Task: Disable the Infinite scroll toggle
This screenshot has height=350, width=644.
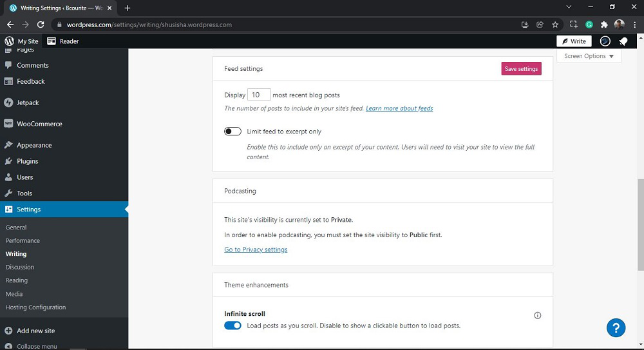Action: (232, 326)
